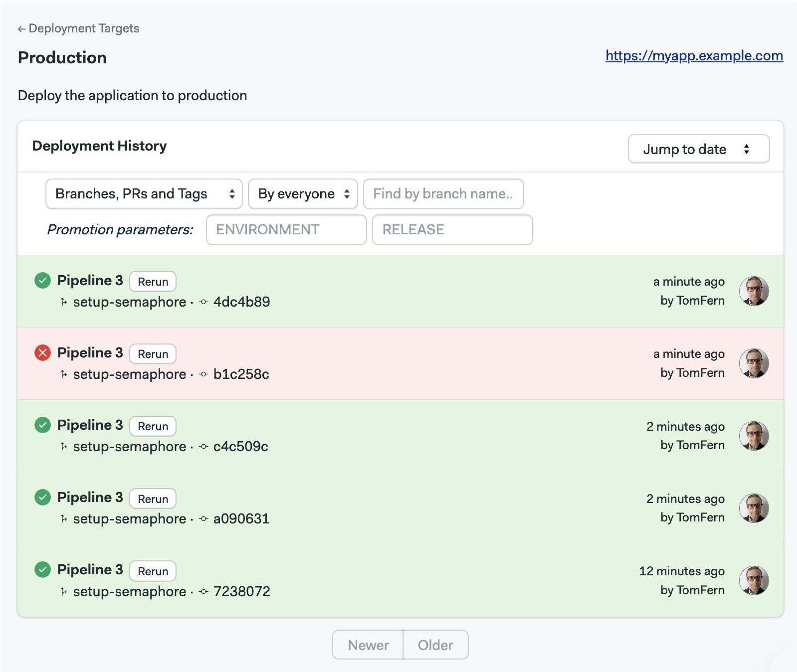Open setup-semaphore branch in b1c258c row
The height and width of the screenshot is (672, 797).
(130, 374)
